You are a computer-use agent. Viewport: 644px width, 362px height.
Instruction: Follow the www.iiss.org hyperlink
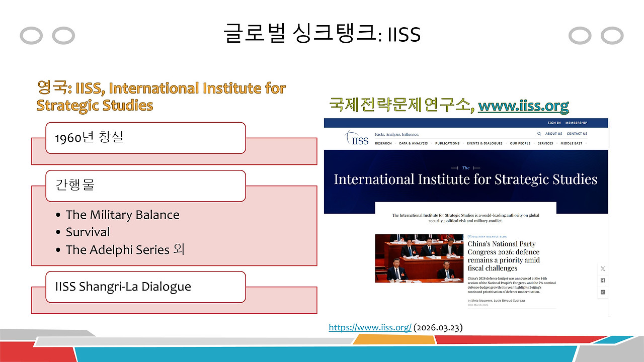coord(523,106)
